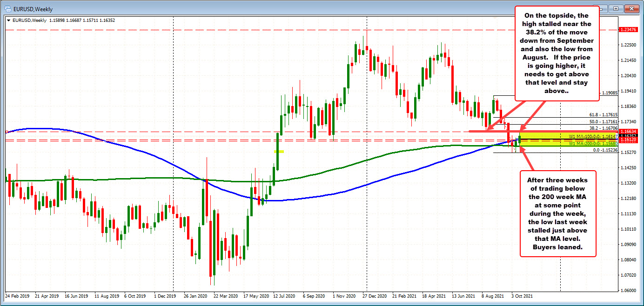Click the 1.23476 price tag on the dashed resistance

629,29
